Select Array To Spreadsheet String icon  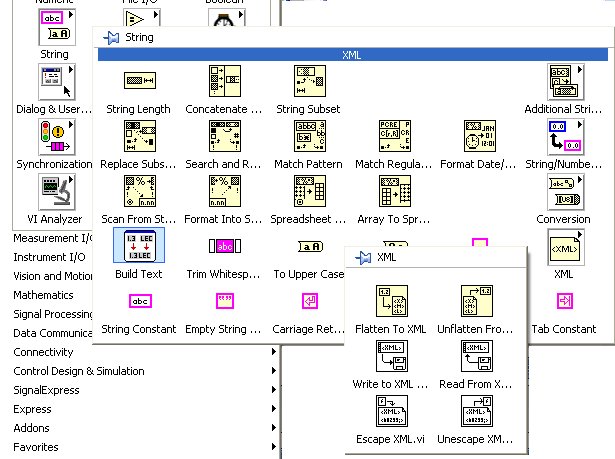pyautogui.click(x=395, y=191)
